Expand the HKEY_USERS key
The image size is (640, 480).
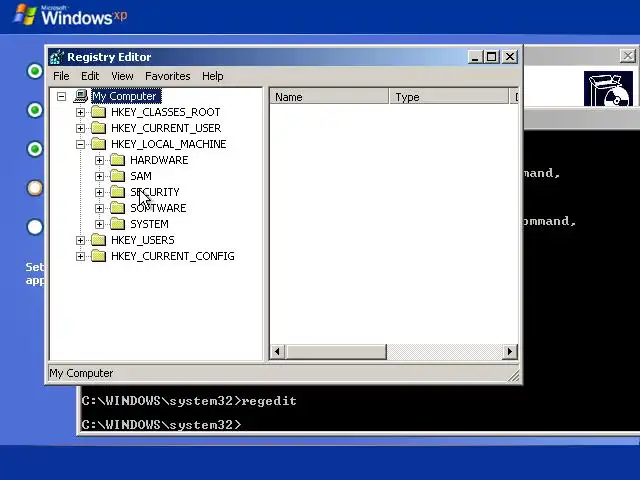[x=80, y=240]
